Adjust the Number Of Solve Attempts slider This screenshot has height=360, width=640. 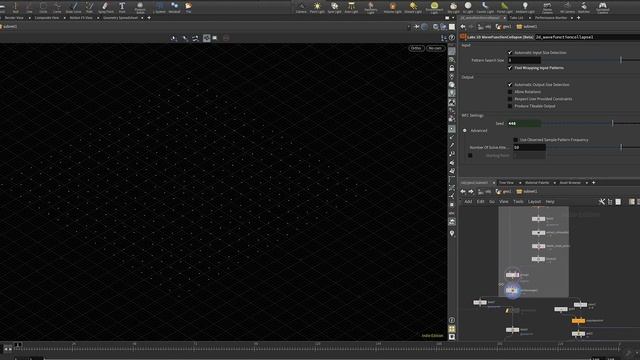point(621,147)
